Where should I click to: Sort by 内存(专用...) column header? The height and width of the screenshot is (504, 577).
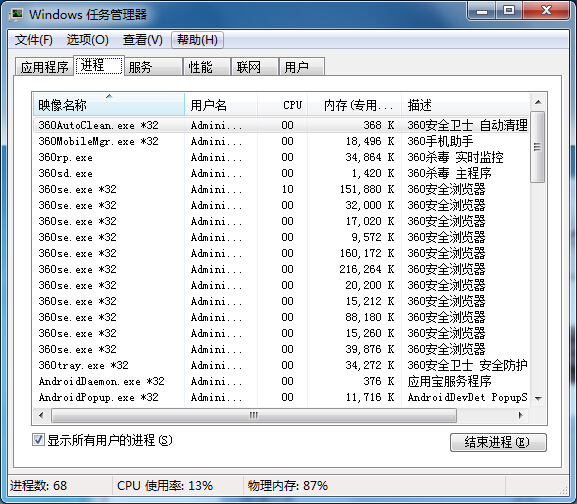tap(354, 105)
